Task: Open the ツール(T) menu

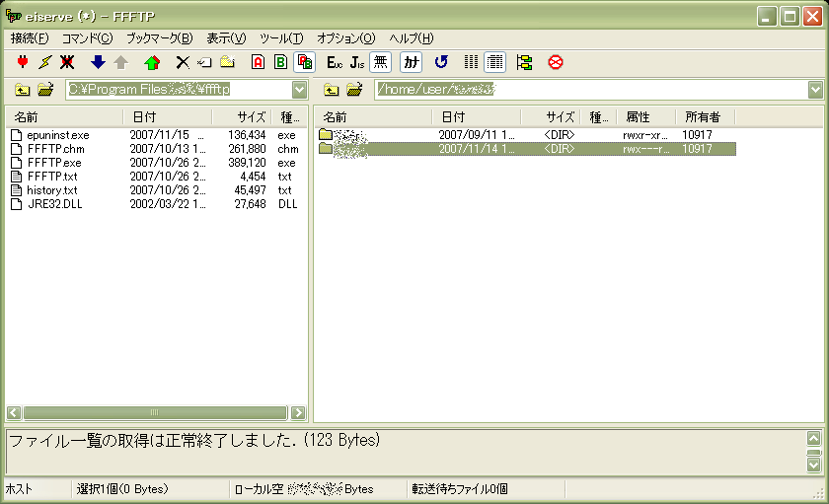Action: [x=281, y=38]
